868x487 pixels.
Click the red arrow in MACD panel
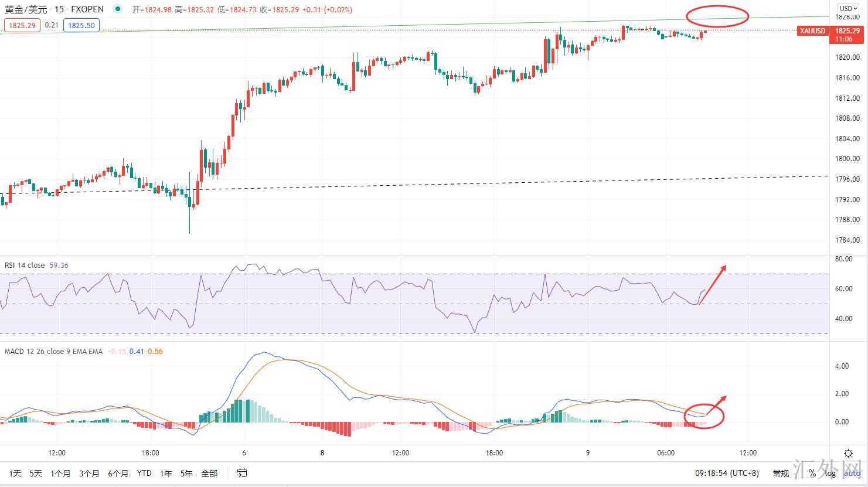(x=717, y=405)
